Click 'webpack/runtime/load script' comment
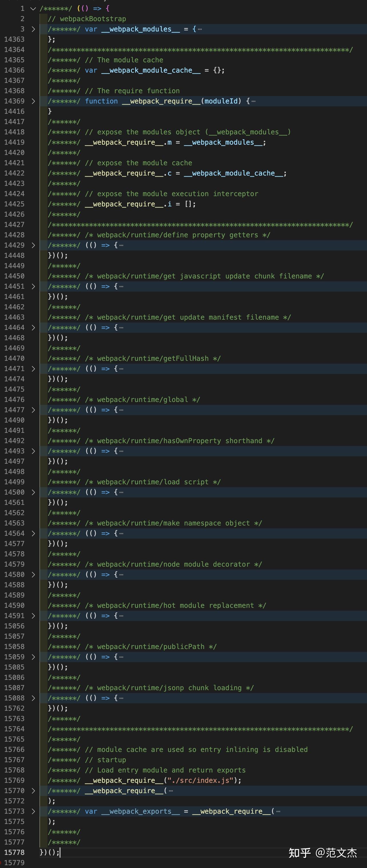Image resolution: width=367 pixels, height=868 pixels. [x=153, y=482]
